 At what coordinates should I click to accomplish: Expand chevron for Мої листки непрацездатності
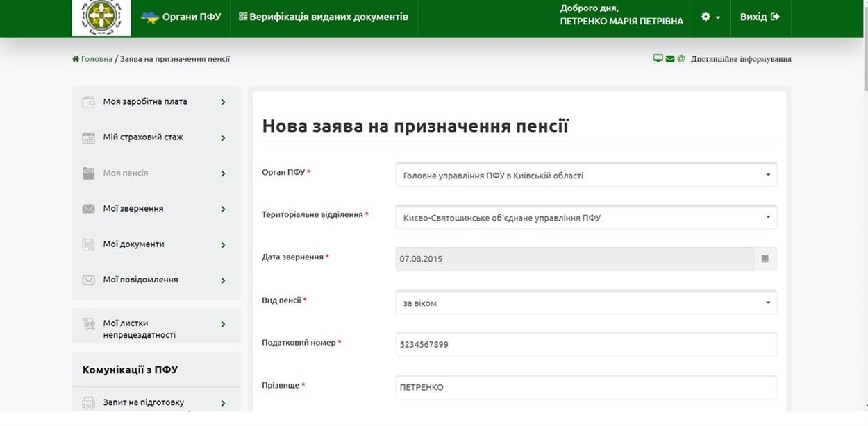[x=223, y=324]
